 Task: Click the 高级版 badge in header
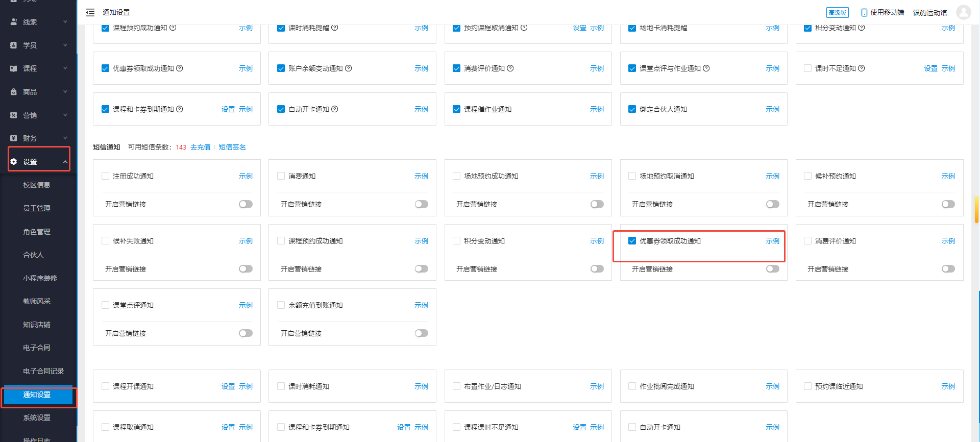click(837, 12)
